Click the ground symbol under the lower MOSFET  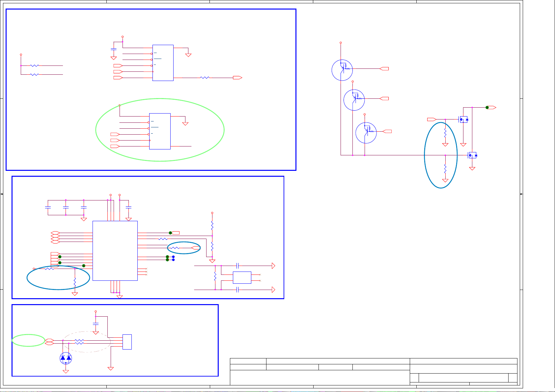[x=472, y=169]
